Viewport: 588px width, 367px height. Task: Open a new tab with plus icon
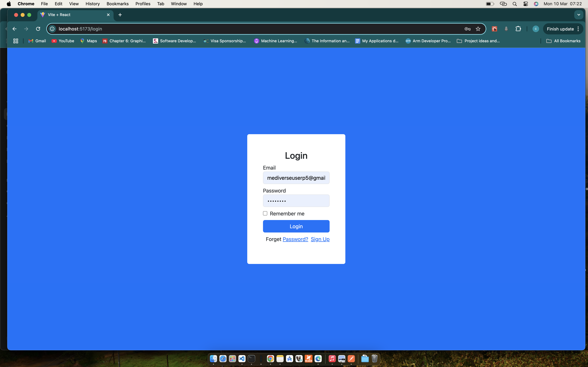click(x=120, y=15)
